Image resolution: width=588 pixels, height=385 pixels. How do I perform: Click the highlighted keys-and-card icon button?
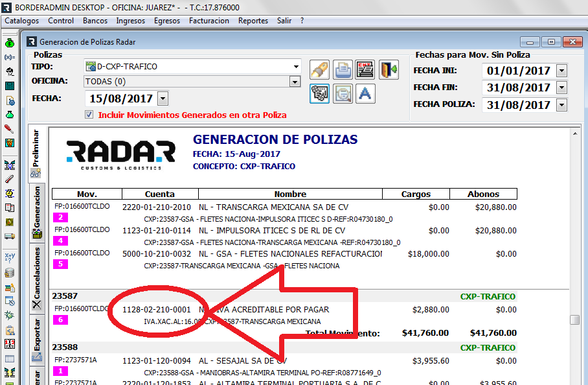point(319,93)
